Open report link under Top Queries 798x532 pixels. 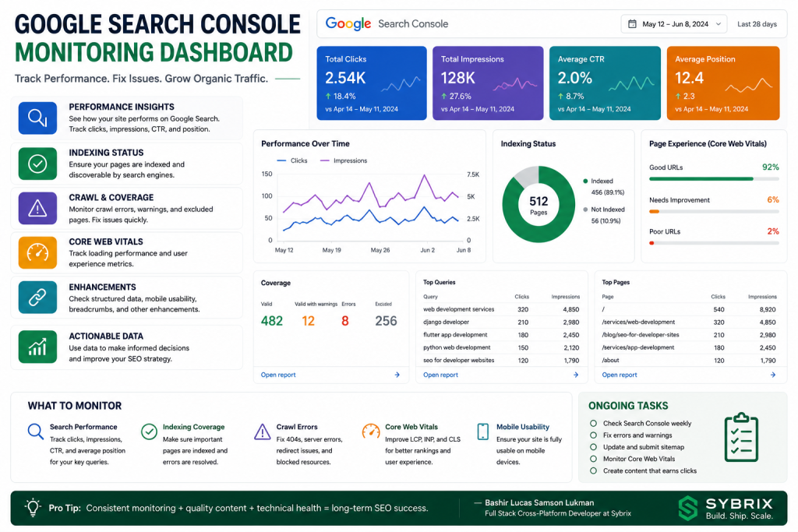441,375
